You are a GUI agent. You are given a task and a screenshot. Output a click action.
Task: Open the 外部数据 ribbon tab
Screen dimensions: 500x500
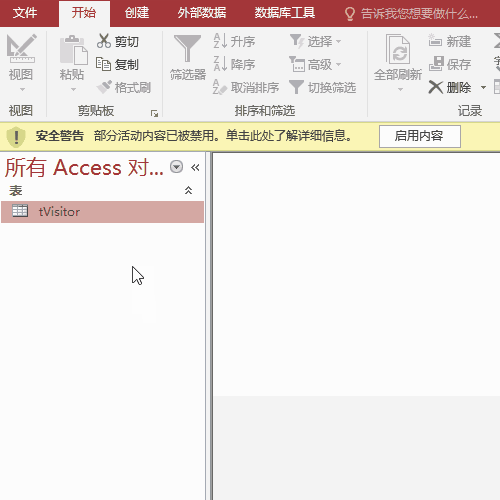tap(202, 13)
